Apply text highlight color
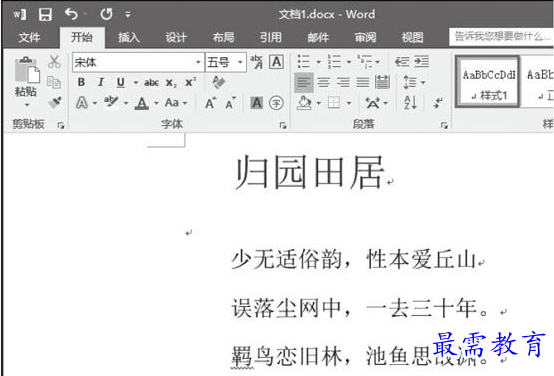This screenshot has height=376, width=554. pos(111,102)
